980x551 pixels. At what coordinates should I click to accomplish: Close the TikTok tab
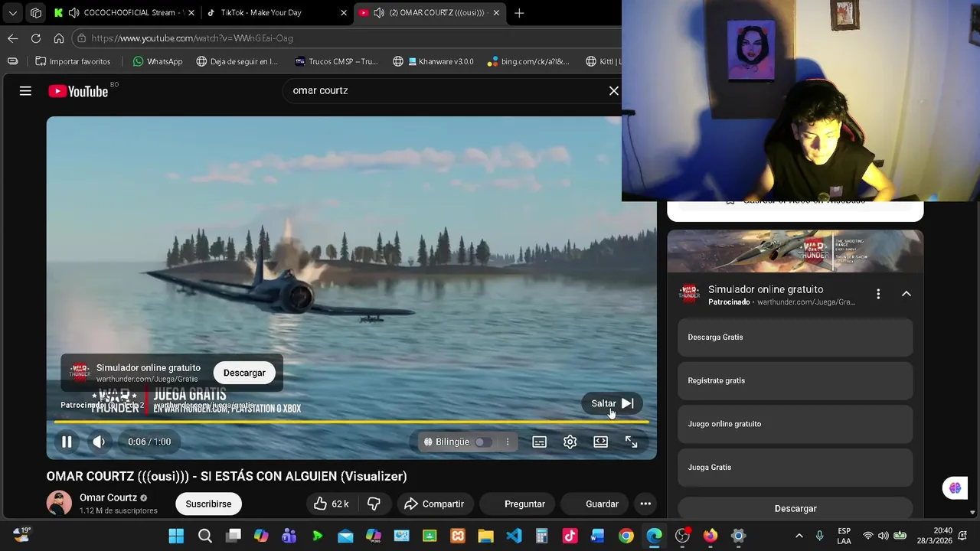344,13
